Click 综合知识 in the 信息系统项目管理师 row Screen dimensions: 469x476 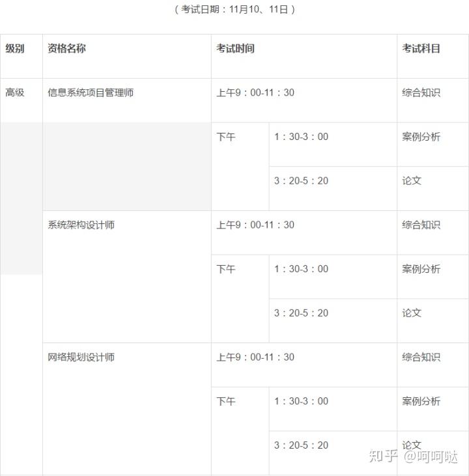click(421, 92)
